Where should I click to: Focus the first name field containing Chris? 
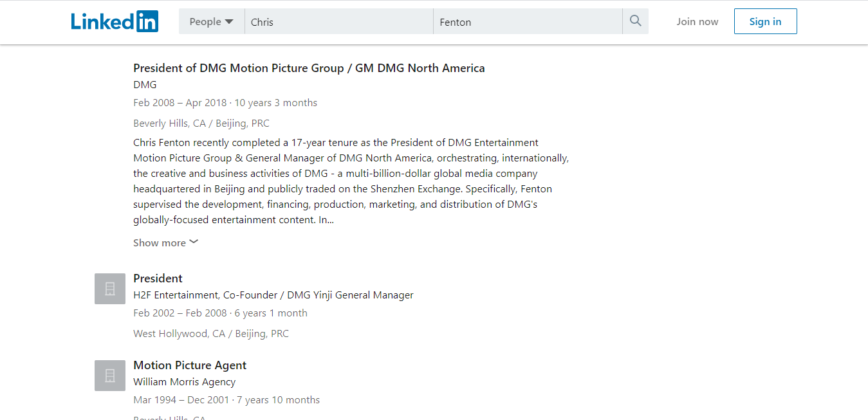click(x=339, y=21)
